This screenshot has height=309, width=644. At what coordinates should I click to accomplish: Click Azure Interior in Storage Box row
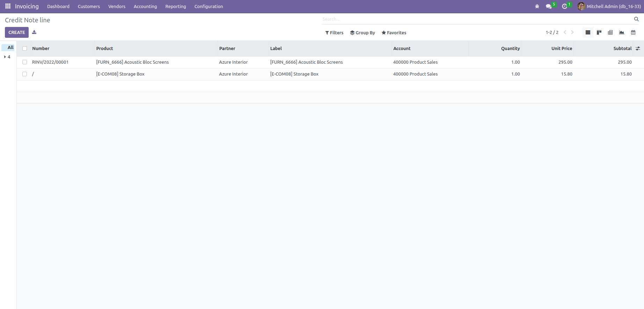[x=233, y=74]
